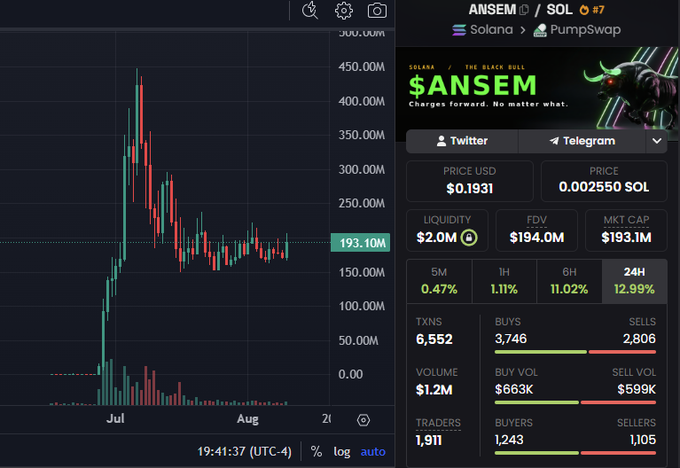Click the buys versus sells ratio bar
The width and height of the screenshot is (680, 468).
pyautogui.click(x=575, y=352)
